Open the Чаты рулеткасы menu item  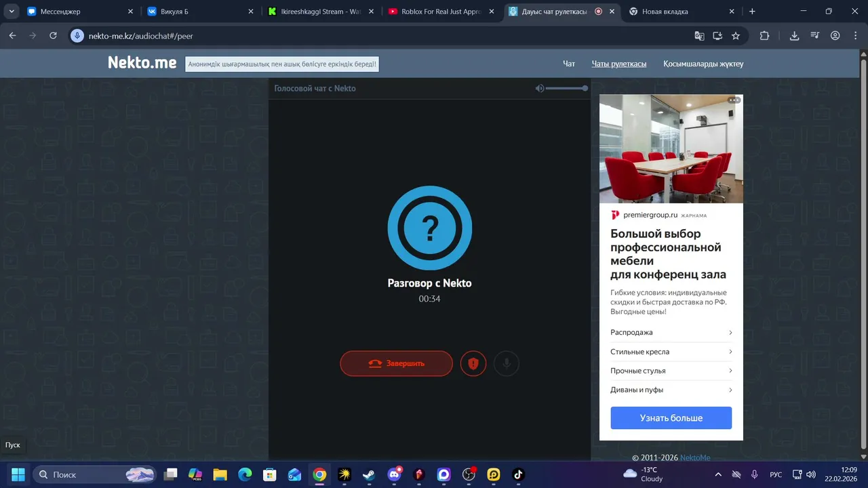619,64
